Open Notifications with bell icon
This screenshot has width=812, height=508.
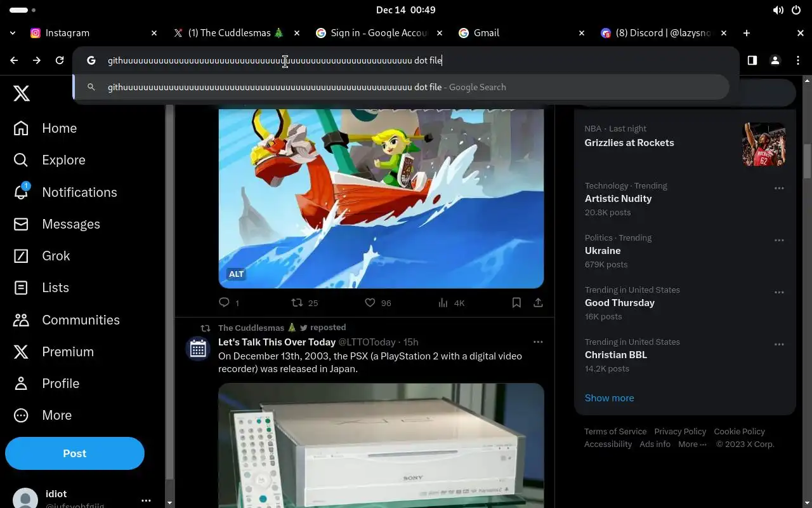65,192
